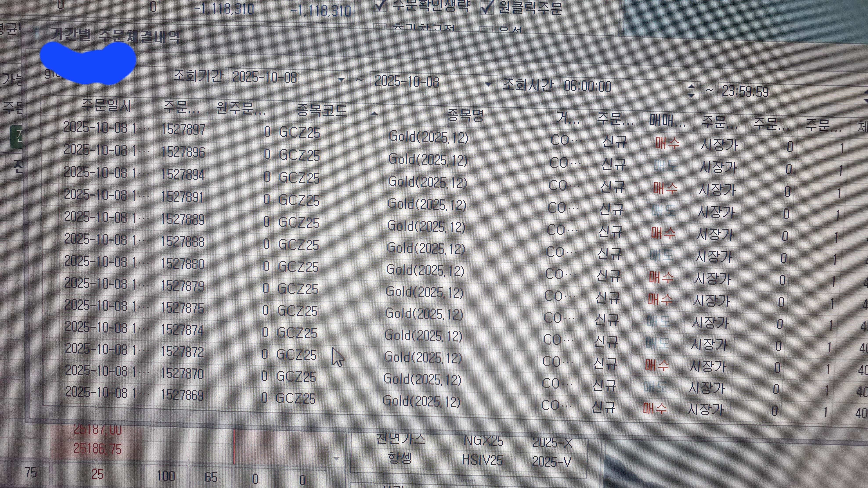Click the 거... column header
The width and height of the screenshot is (868, 488).
[x=568, y=118]
